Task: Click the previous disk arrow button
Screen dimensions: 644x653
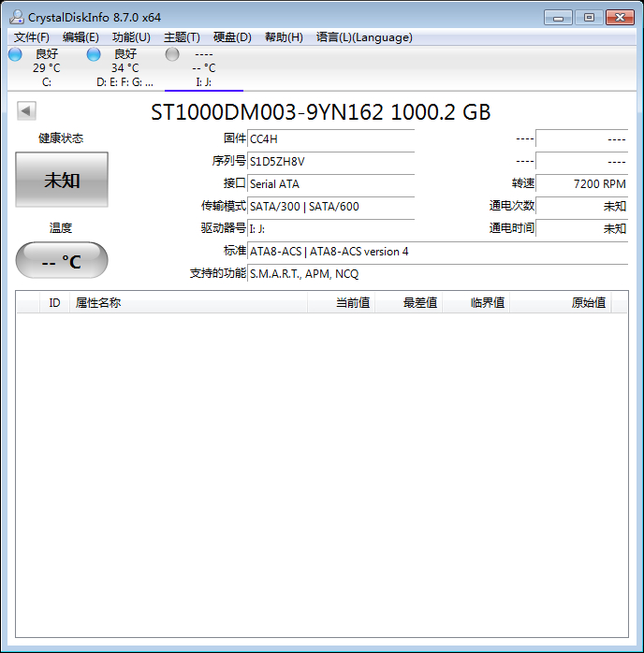Action: [x=26, y=110]
